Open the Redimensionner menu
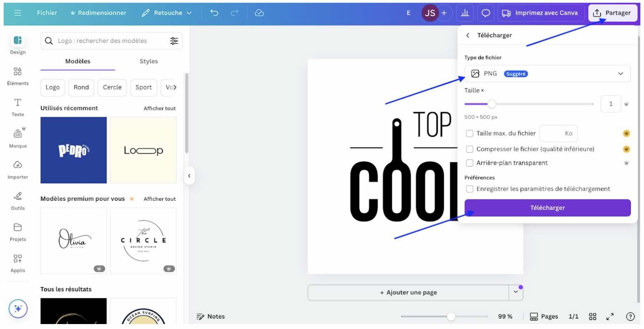Viewport: 644px width, 329px height. click(98, 13)
